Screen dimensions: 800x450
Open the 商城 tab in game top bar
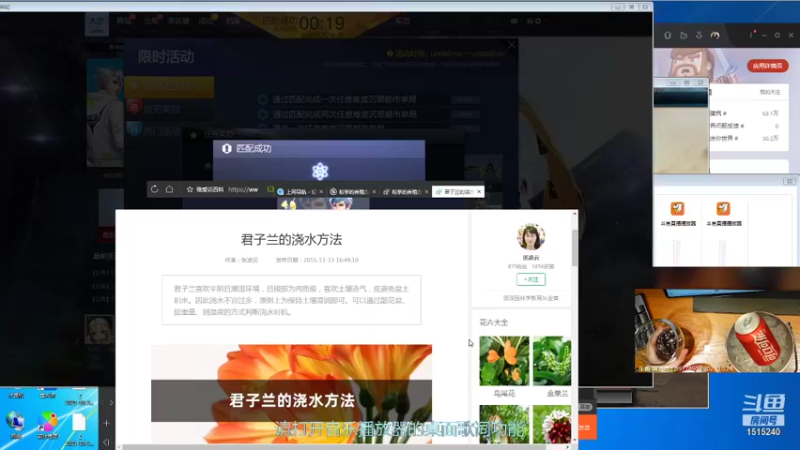[124, 21]
